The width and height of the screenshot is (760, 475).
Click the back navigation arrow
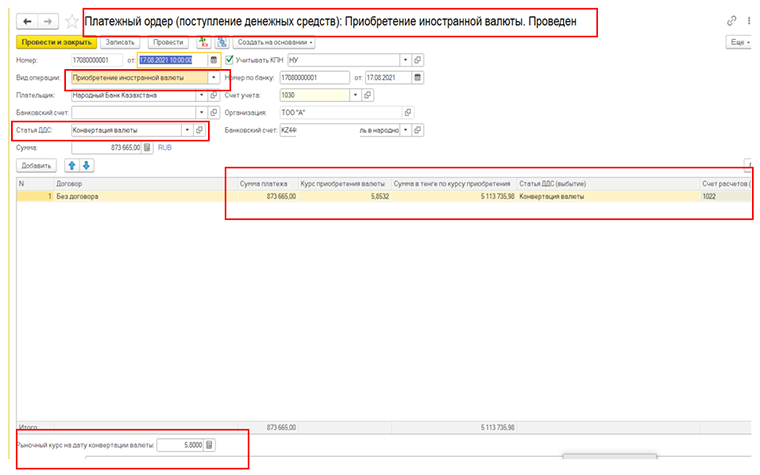[x=26, y=21]
